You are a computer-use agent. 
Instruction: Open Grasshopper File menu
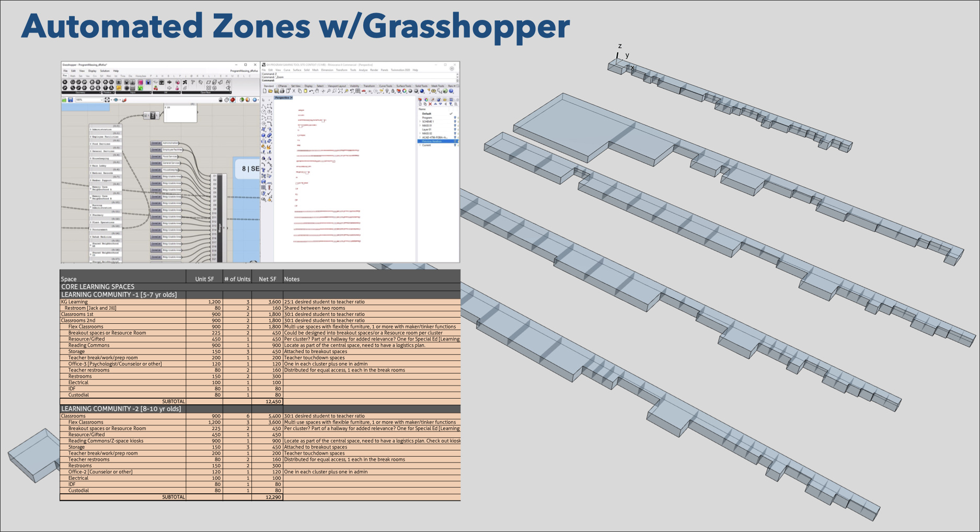[x=65, y=71]
